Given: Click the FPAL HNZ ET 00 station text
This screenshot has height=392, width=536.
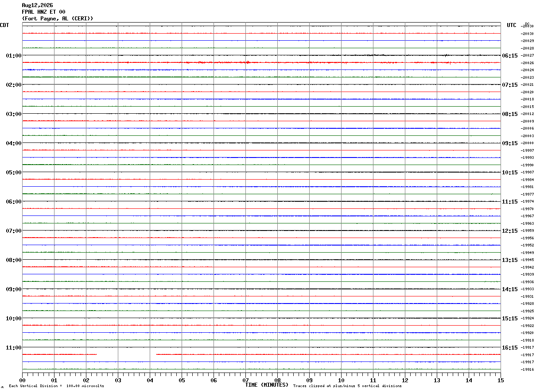Looking at the screenshot, I should pos(43,12).
